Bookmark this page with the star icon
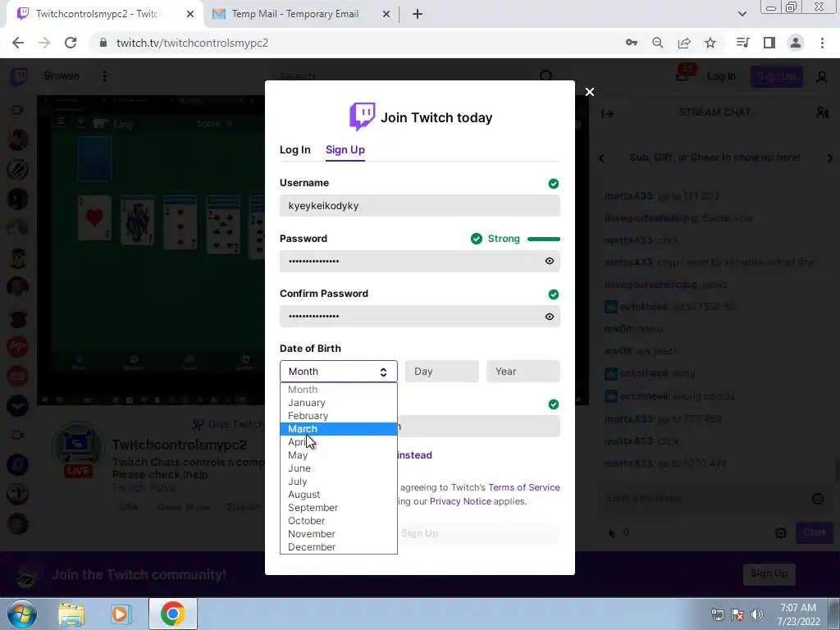840x630 pixels. (710, 43)
